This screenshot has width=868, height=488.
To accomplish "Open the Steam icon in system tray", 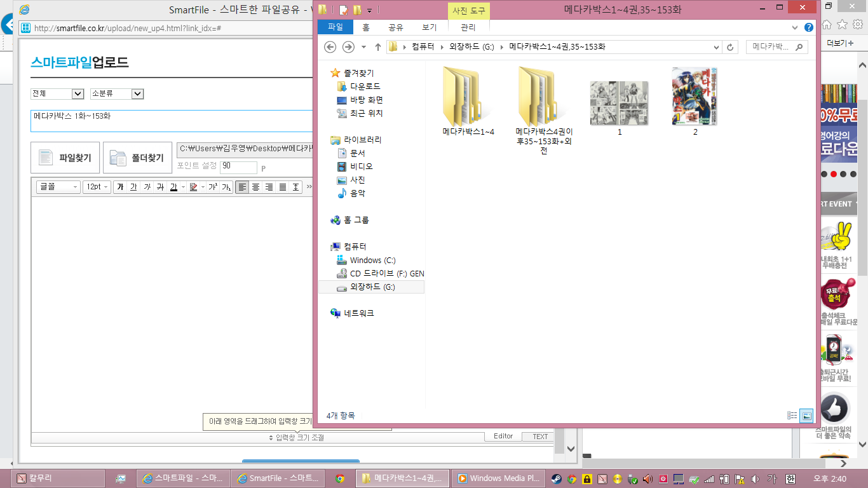I will pyautogui.click(x=556, y=478).
